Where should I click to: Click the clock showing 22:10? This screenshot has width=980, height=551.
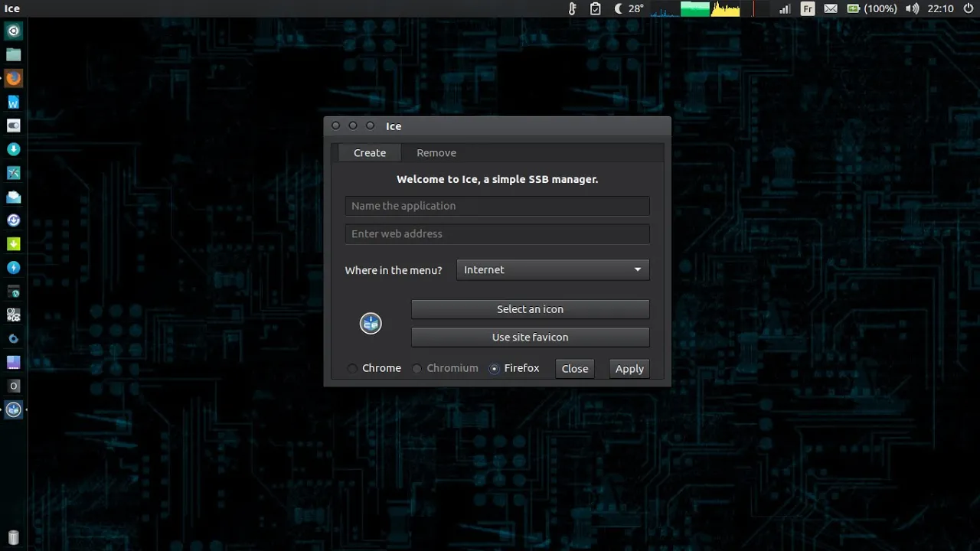click(x=940, y=8)
